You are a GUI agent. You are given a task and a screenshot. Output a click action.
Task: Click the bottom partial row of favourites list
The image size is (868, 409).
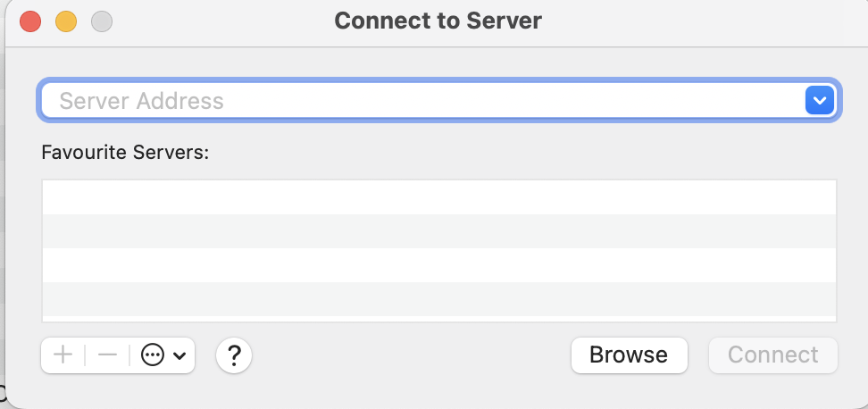(439, 318)
